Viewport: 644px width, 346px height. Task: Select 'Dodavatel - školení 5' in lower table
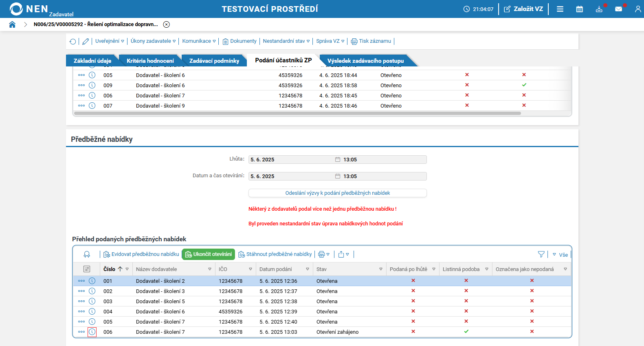[160, 302]
